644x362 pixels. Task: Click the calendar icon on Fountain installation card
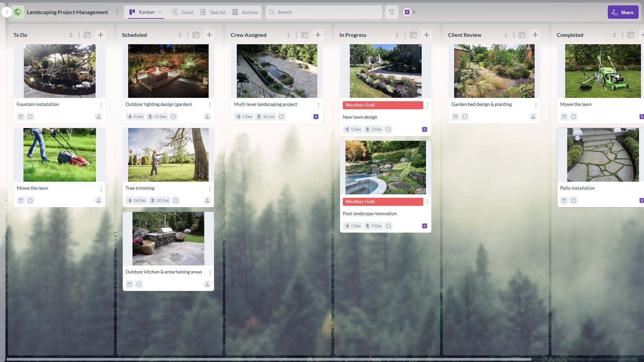[20, 116]
